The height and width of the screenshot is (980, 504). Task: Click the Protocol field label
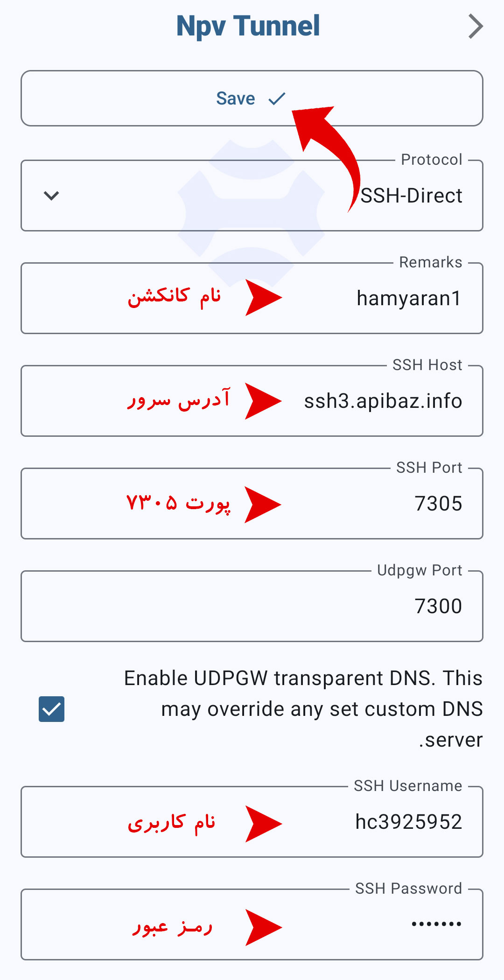click(x=431, y=160)
